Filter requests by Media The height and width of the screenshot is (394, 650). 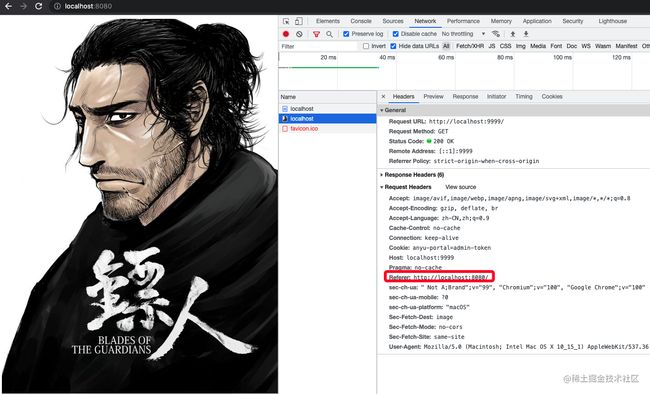[538, 46]
